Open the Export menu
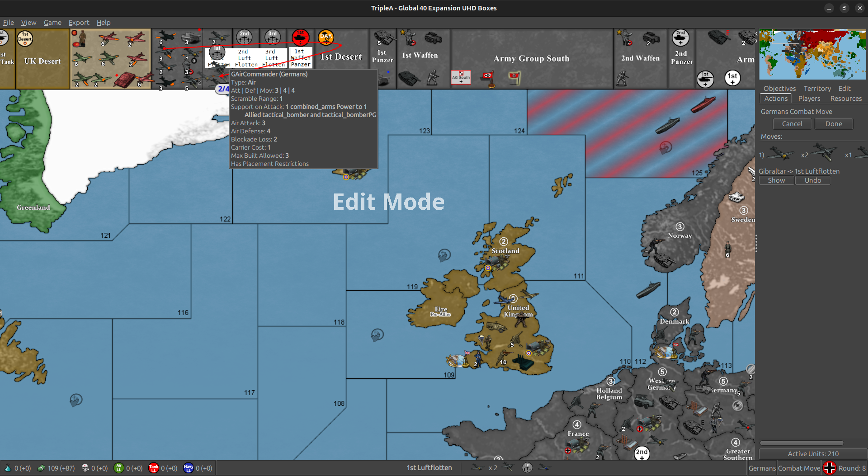 pyautogui.click(x=79, y=23)
